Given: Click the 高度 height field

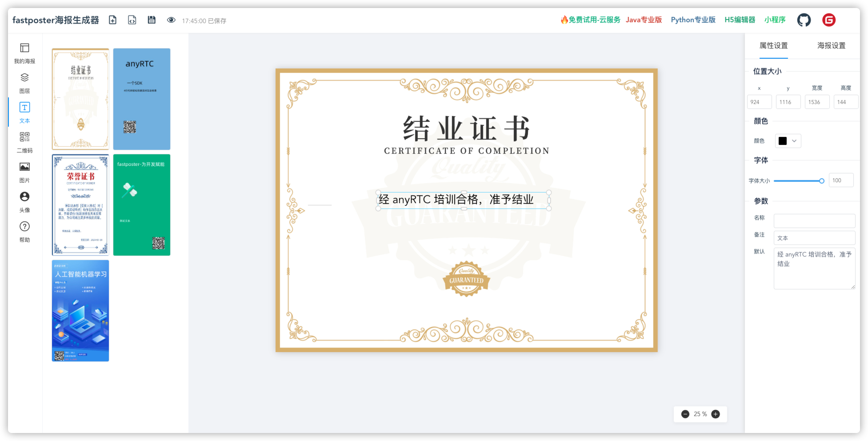Looking at the screenshot, I should tap(846, 102).
